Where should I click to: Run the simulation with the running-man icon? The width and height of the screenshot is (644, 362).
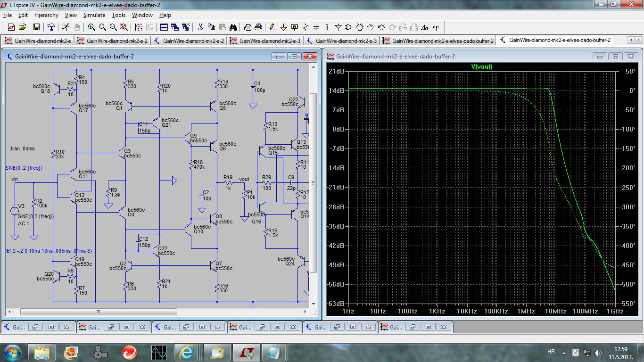coord(66,27)
